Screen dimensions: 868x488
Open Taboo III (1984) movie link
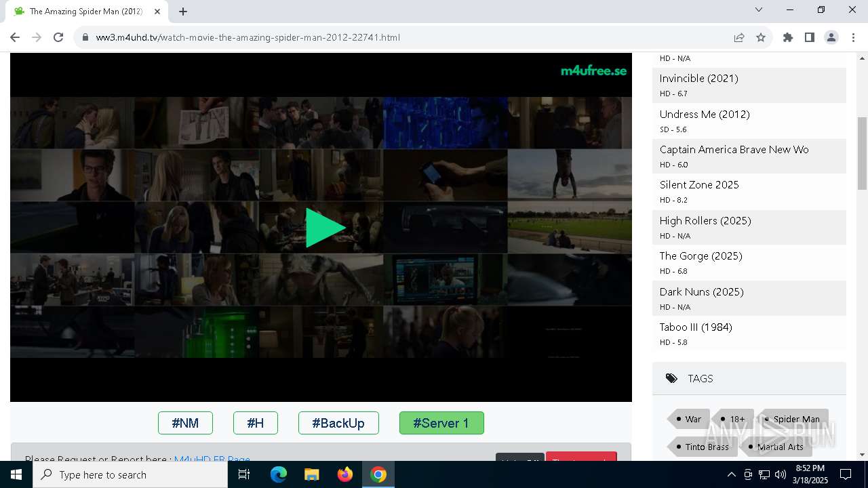[696, 327]
